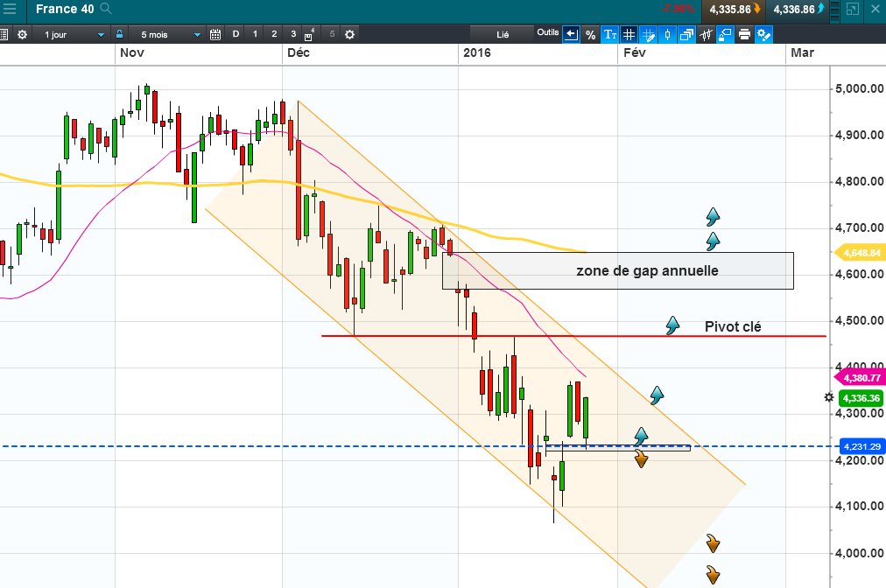
Task: Click the Pivot clé text annotation
Action: [x=733, y=326]
